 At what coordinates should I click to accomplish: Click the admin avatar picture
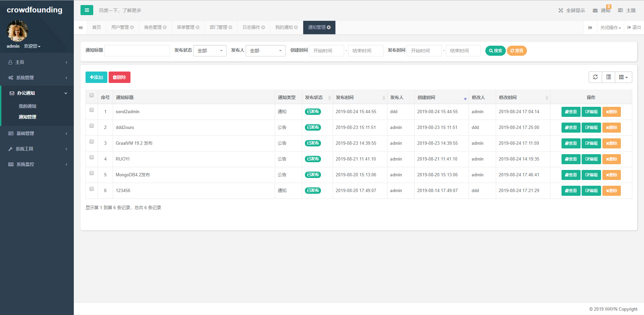click(17, 31)
